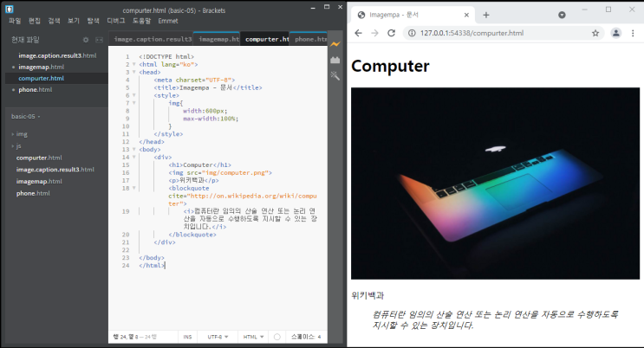The image size is (644, 348).
Task: Click the Chrome tab search dropdown circle
Action: [562, 16]
